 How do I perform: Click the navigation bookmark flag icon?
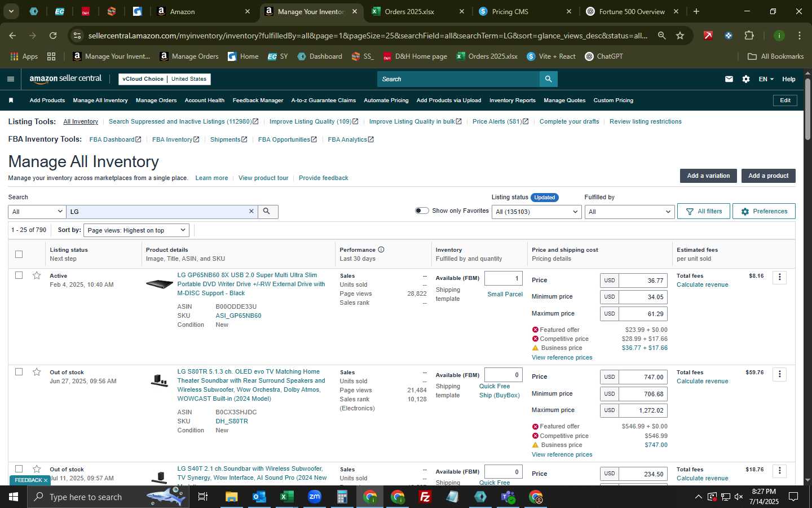point(11,100)
